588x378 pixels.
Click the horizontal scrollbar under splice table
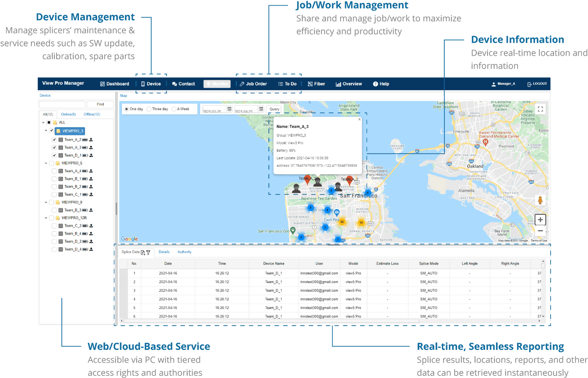point(272,321)
